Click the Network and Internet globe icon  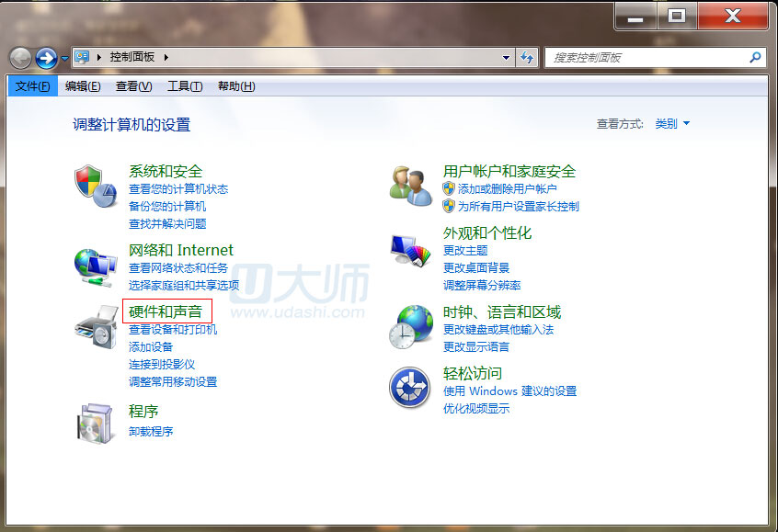tap(96, 266)
